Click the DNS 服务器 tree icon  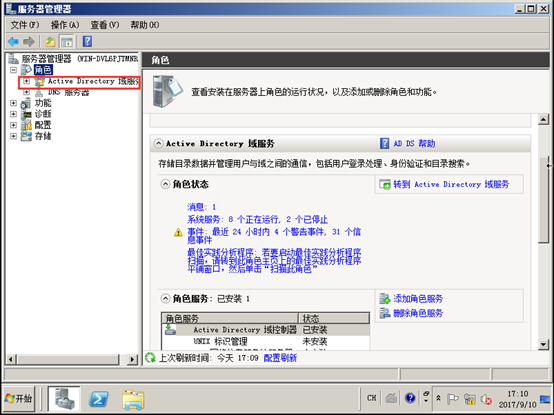tap(39, 93)
